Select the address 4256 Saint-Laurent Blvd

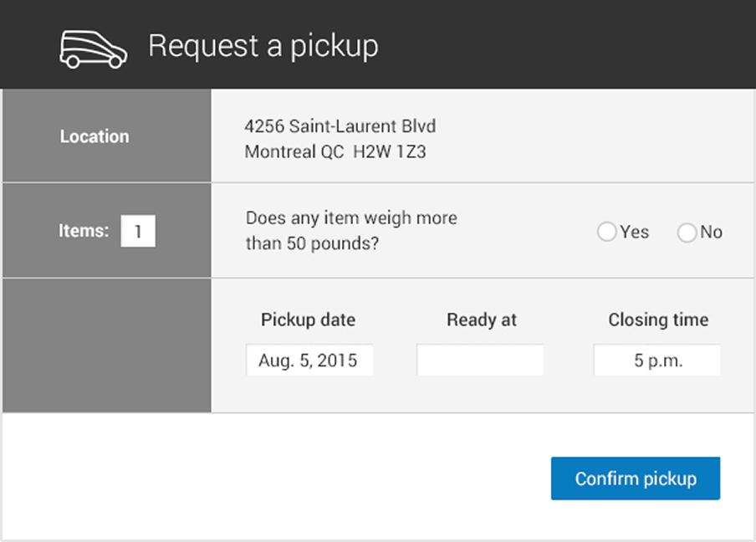point(340,125)
